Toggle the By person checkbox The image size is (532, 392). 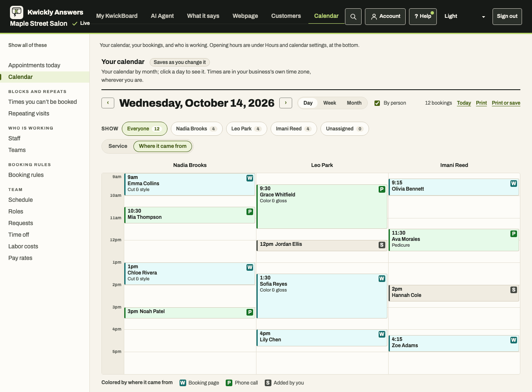coord(377,103)
